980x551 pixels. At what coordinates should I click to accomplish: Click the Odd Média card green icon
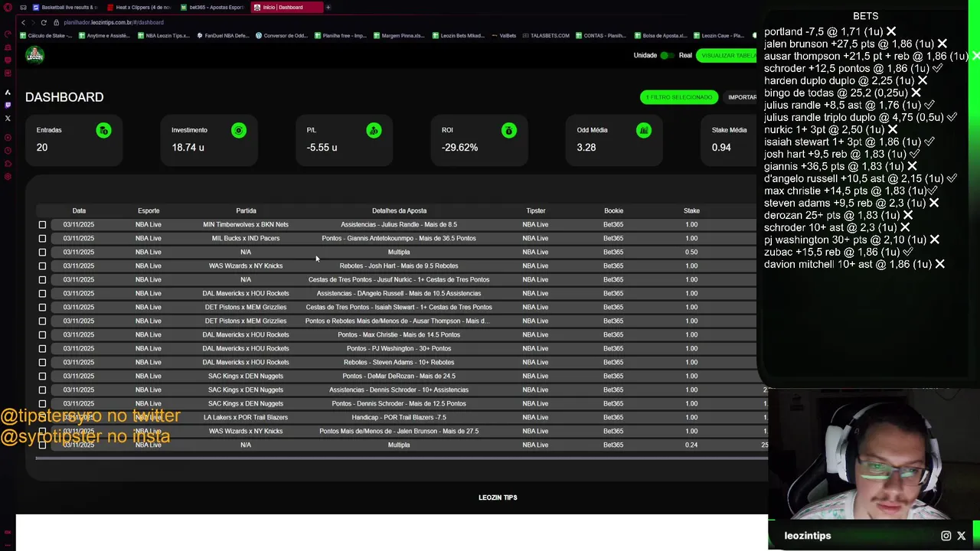(x=644, y=131)
